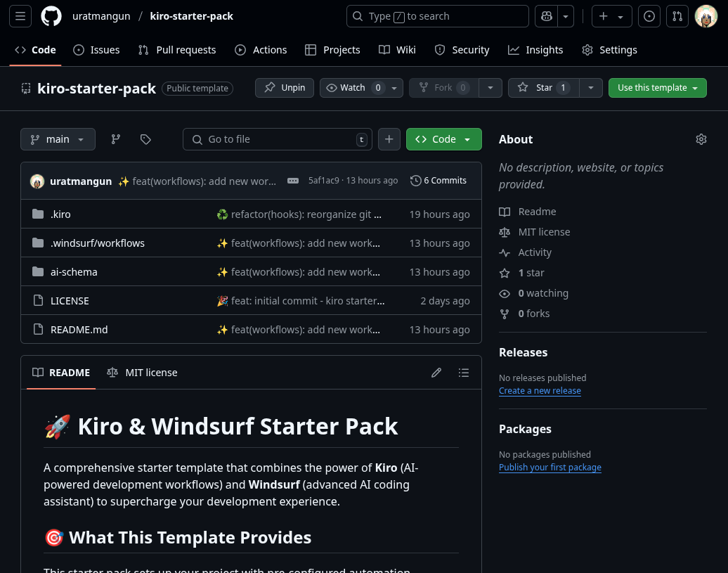Open the About section settings gear
Screen dimensions: 728x573
[x=701, y=139]
